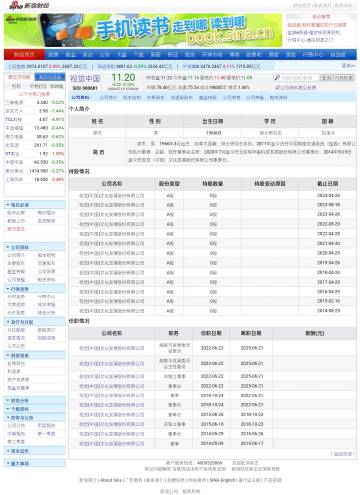Open the company link in the 2014-05-09 tenure row
This screenshot has height=495, width=360.
(112, 444)
